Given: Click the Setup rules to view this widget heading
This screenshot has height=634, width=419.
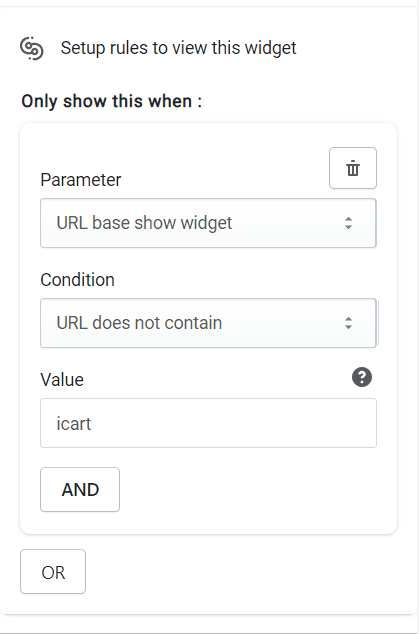Looking at the screenshot, I should pos(178,48).
